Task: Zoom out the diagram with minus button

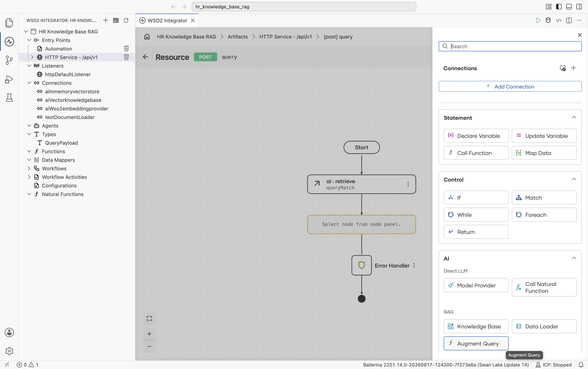Action: pyautogui.click(x=149, y=347)
